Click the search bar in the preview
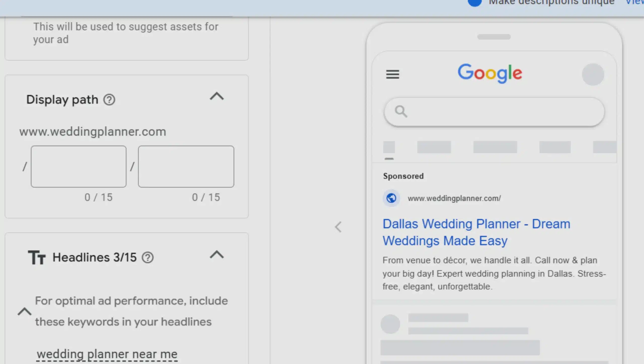 494,111
